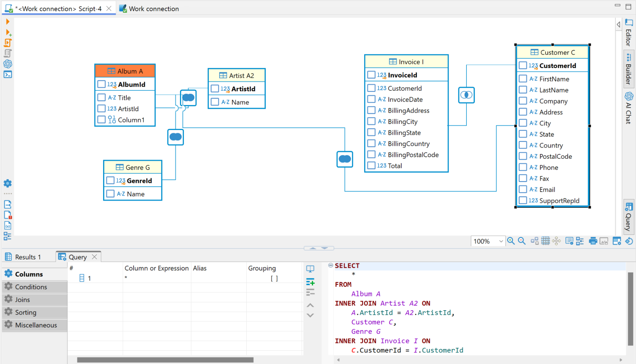636x364 pixels.
Task: Open the Conditions section
Action: (31, 287)
